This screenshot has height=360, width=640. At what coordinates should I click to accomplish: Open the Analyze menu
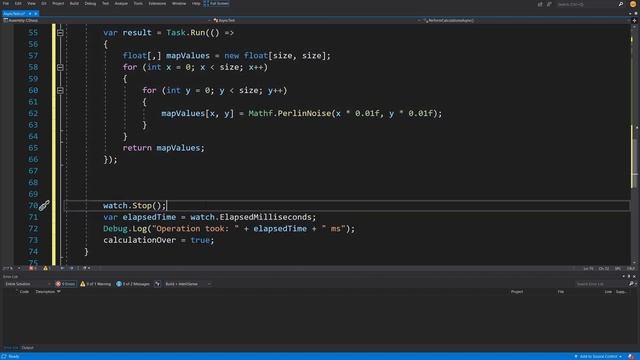coord(121,4)
